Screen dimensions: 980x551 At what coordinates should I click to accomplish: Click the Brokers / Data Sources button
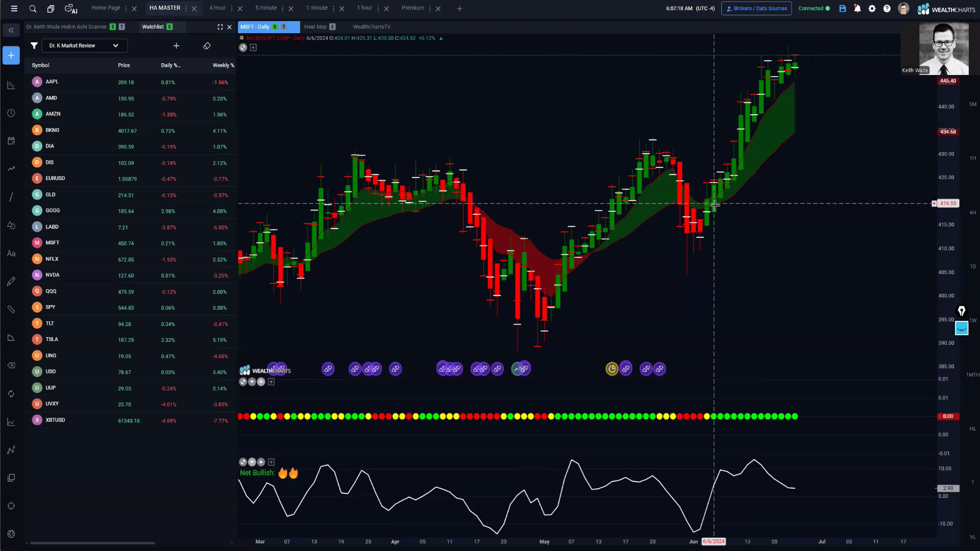(x=756, y=9)
